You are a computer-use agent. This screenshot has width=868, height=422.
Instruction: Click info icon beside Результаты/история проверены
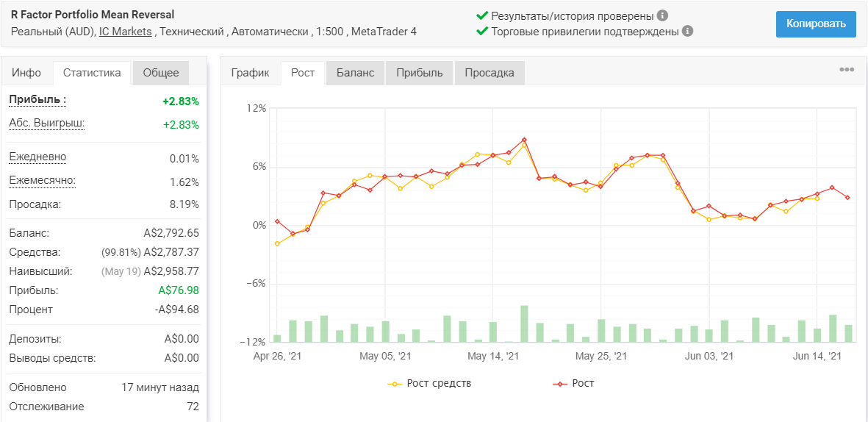click(x=663, y=15)
